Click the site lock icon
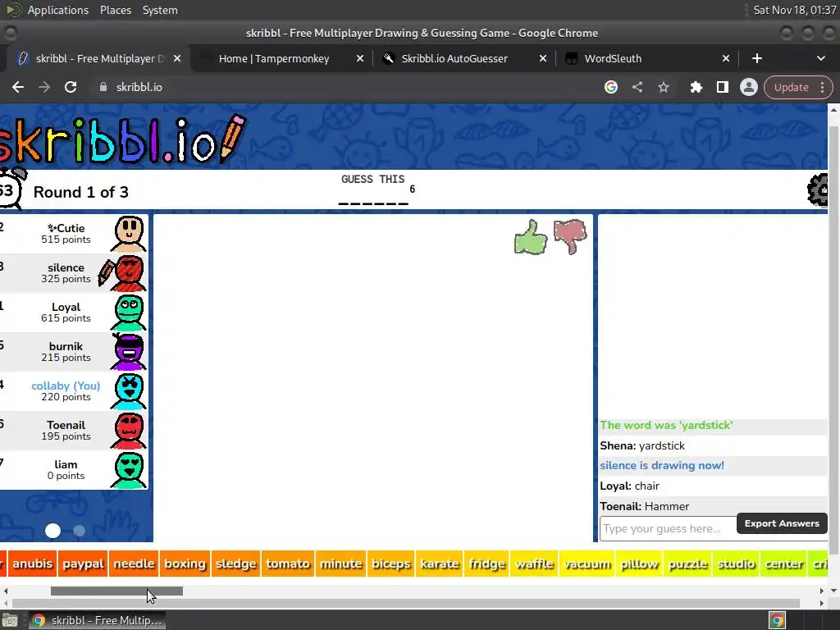Screen dimensions: 840x630 click(103, 87)
